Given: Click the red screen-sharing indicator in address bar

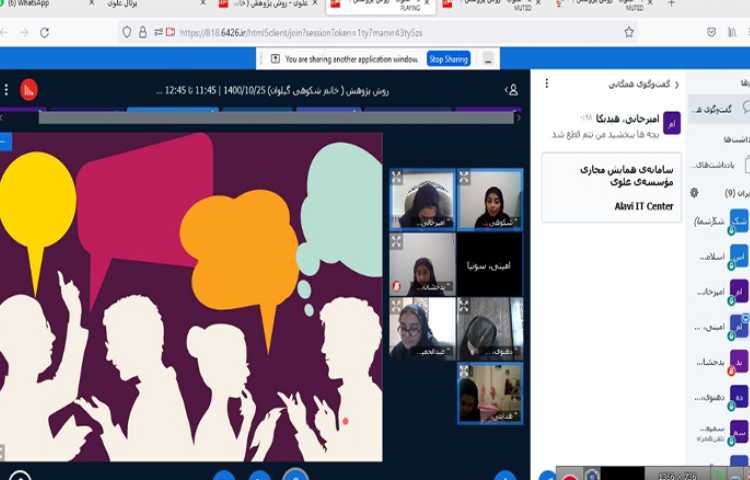Looking at the screenshot, I should point(170,32).
